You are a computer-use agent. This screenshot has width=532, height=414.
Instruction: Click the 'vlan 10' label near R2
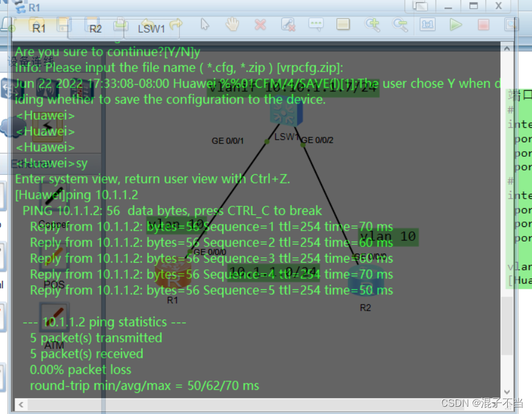tap(388, 236)
